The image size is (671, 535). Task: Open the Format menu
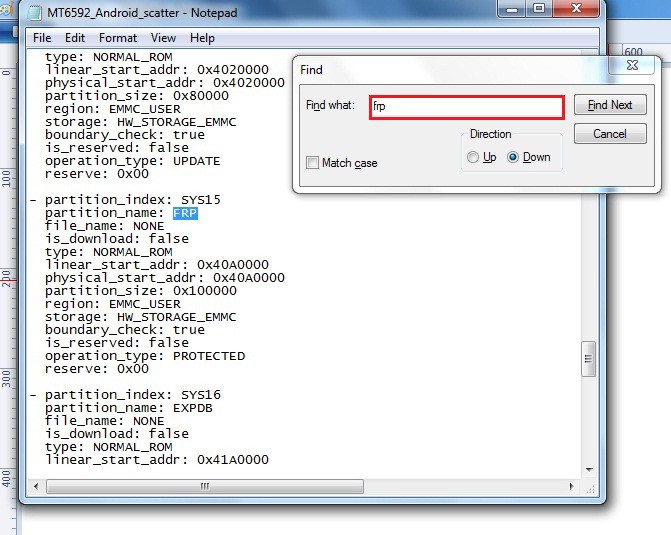click(118, 38)
